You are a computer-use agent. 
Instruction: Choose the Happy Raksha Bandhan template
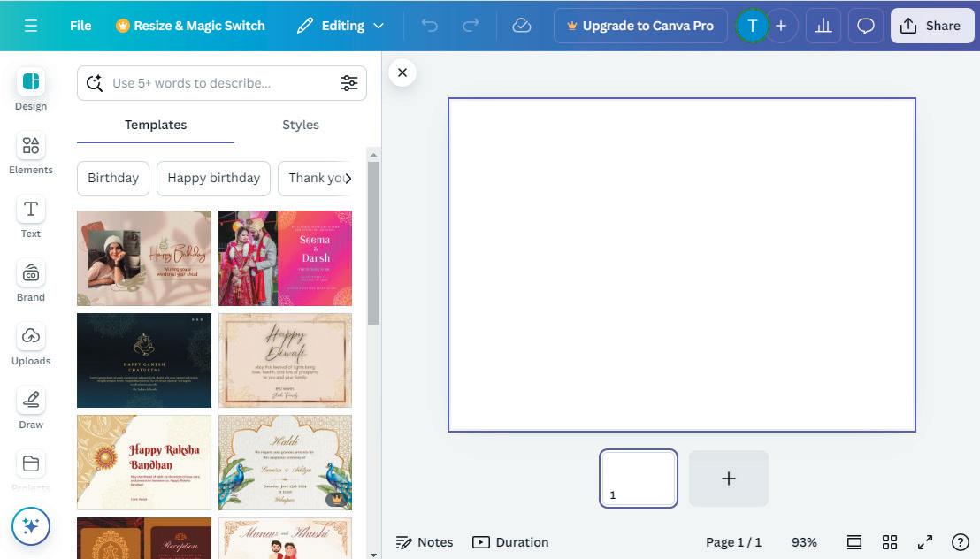point(144,463)
